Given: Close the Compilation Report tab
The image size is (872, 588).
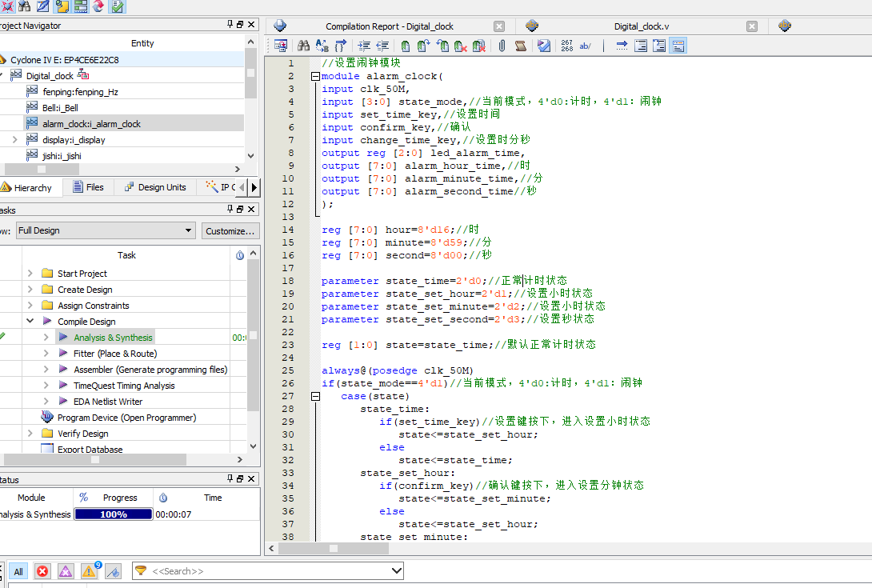Looking at the screenshot, I should (x=499, y=26).
